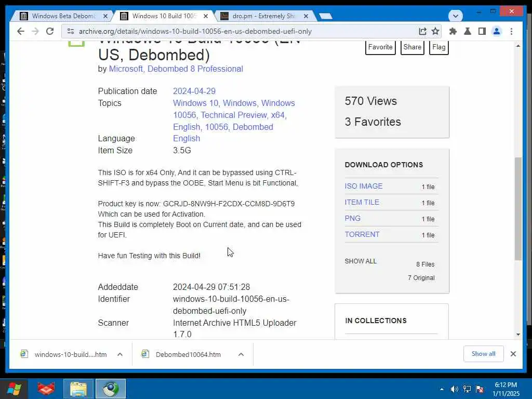Click the vertical scrollbar thumb
Screen dimensions: 532x399
[518, 209]
